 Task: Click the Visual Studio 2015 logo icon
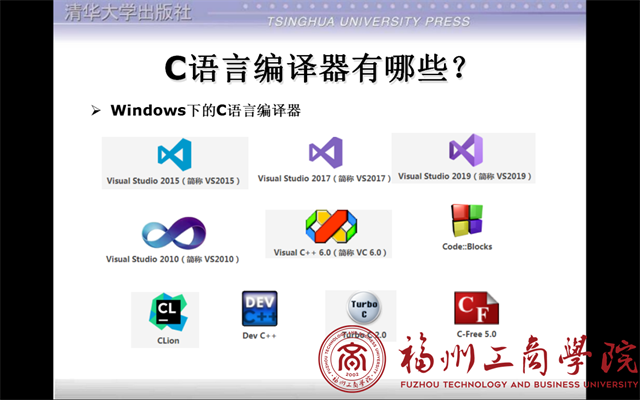pyautogui.click(x=174, y=155)
